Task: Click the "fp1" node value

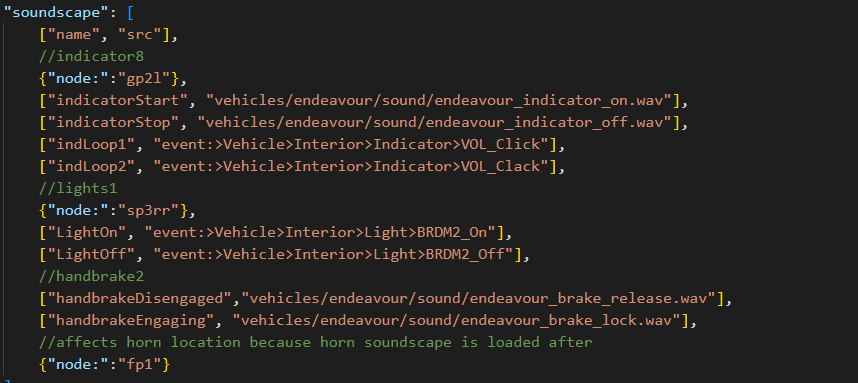Action: pyautogui.click(x=140, y=364)
